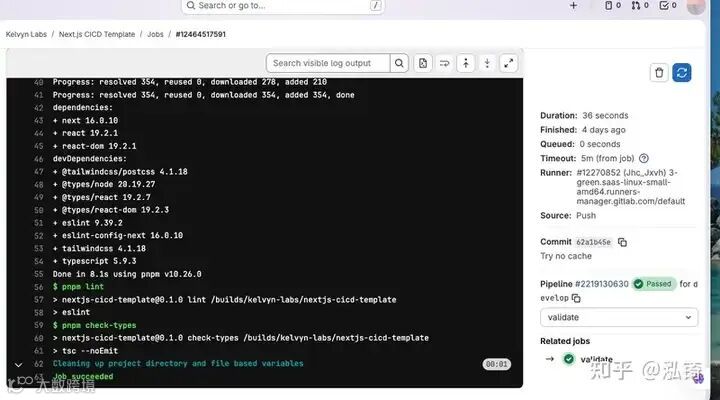Focus the Search visible log output field
The height and width of the screenshot is (400, 720).
(x=328, y=63)
